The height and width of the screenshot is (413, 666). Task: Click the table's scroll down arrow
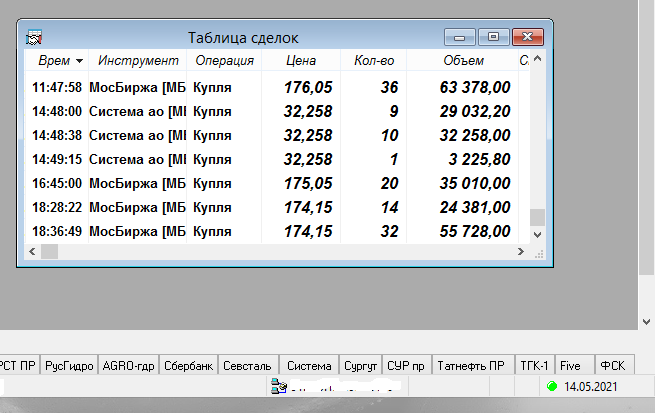(537, 235)
